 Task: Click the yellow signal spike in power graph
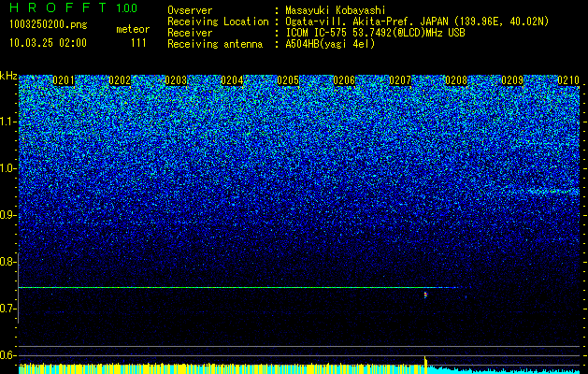pos(425,364)
